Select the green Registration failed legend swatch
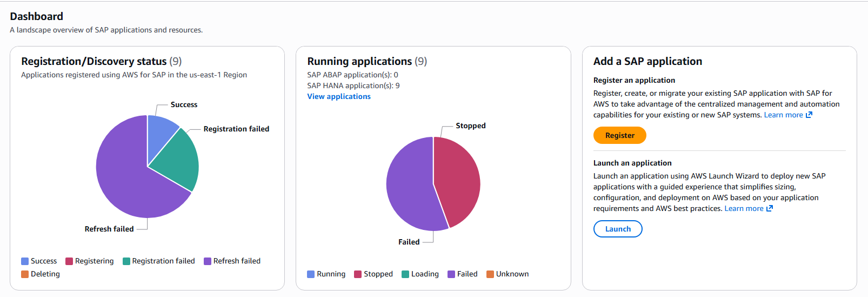The height and width of the screenshot is (297, 868). (126, 261)
